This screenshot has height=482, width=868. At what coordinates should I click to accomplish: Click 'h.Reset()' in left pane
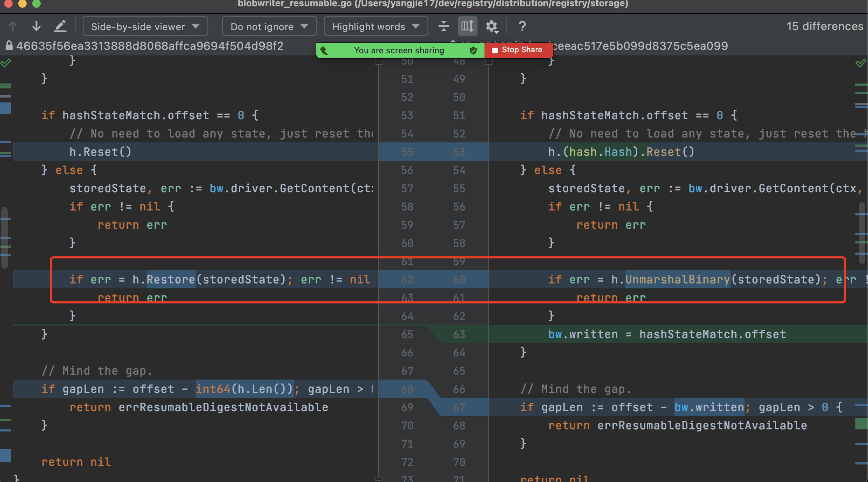(x=100, y=152)
